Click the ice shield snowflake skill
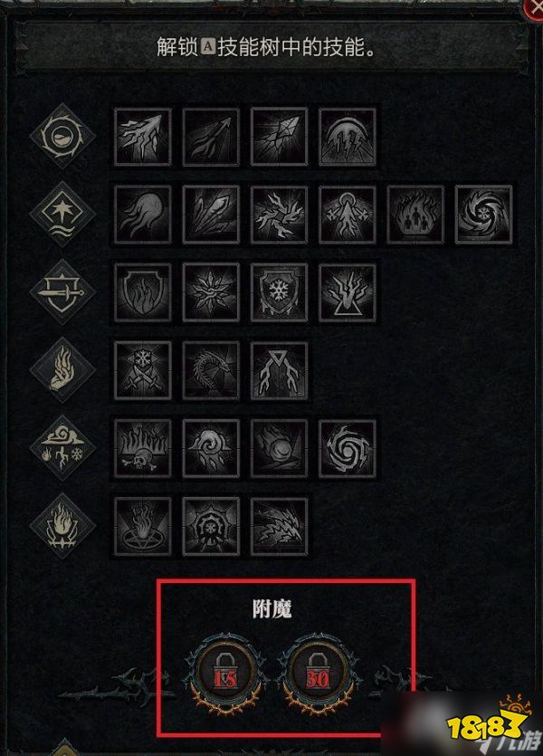This screenshot has width=543, height=756. pos(279,292)
